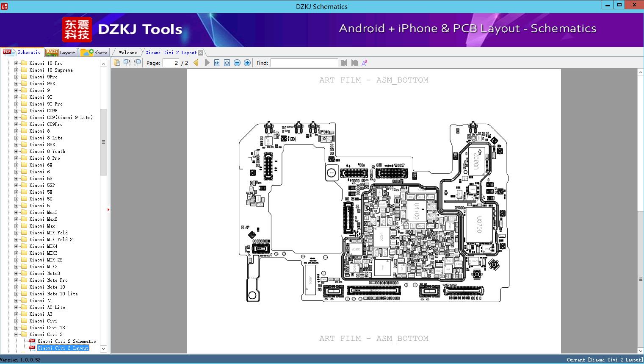Expand the Xiaomi 10 Pro folder

[x=16, y=63]
